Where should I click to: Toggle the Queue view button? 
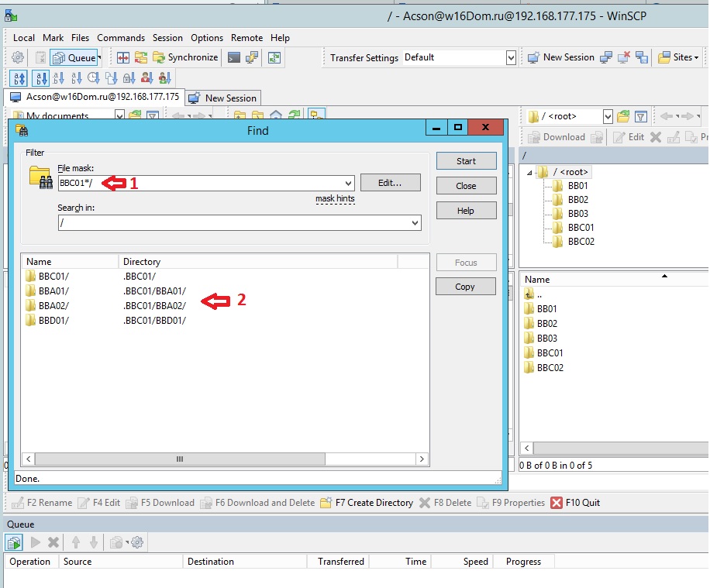point(75,57)
